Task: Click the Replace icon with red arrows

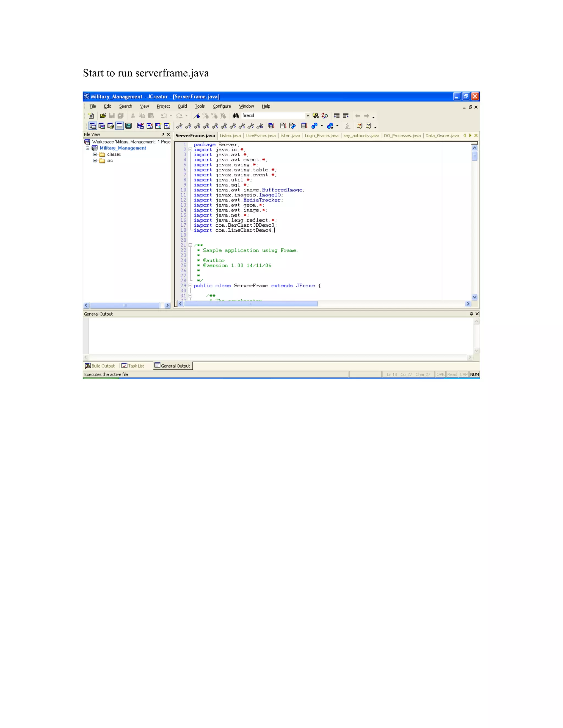Action: point(325,116)
